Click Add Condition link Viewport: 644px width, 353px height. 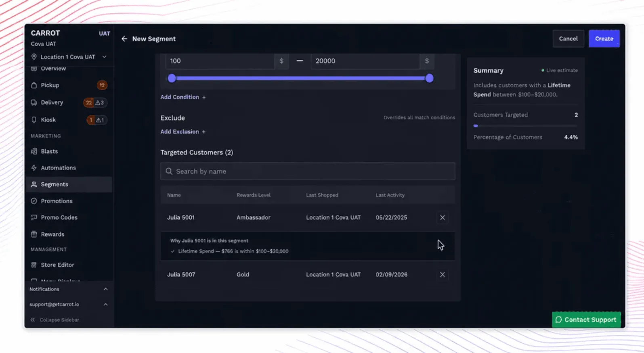click(x=183, y=97)
